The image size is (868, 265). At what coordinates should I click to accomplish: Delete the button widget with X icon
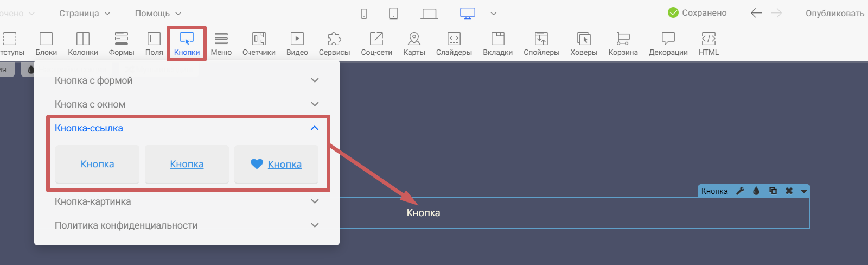coord(789,191)
